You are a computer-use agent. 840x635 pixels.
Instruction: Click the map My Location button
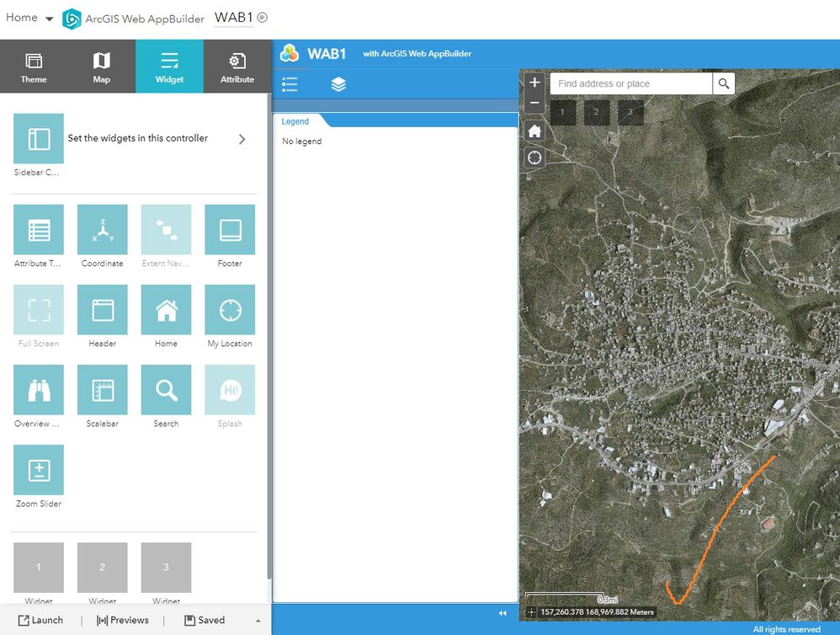click(534, 157)
